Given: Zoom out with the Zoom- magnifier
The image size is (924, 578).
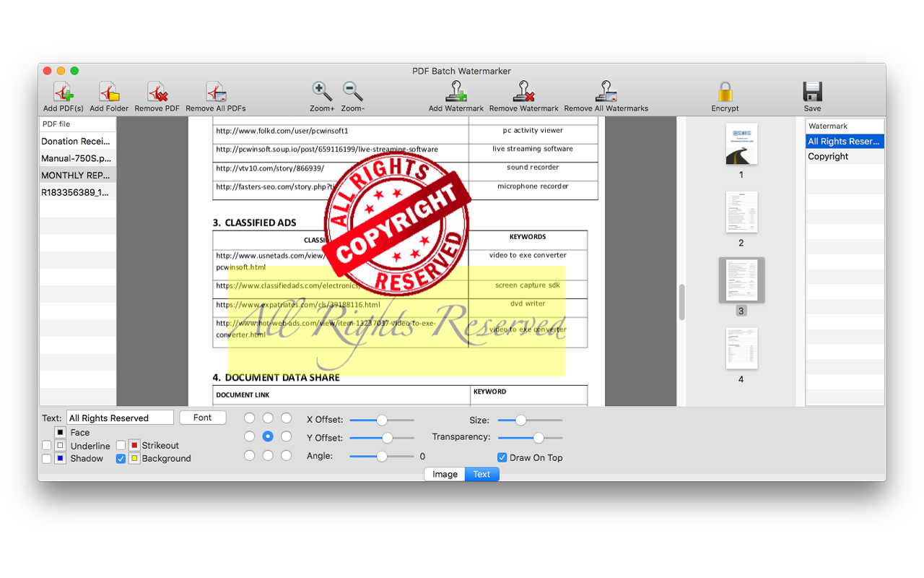Looking at the screenshot, I should pyautogui.click(x=352, y=92).
